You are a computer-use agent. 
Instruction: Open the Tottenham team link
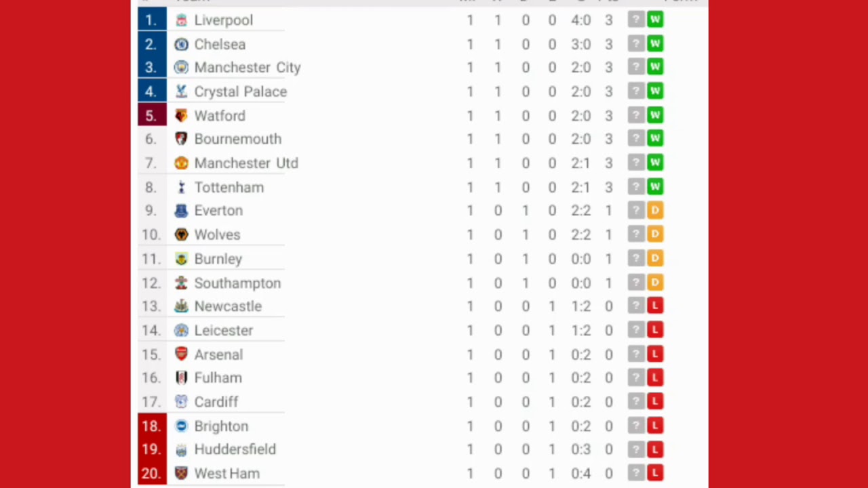229,188
